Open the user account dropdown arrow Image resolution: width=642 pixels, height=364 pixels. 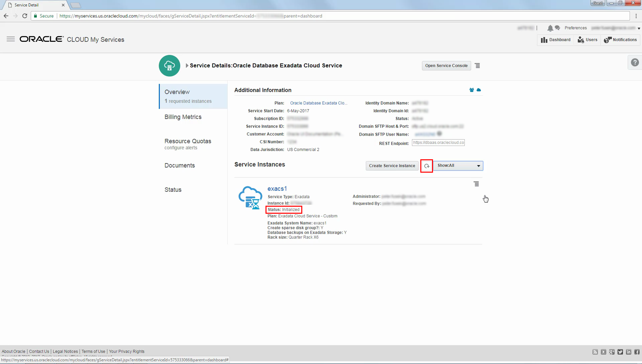pos(639,28)
